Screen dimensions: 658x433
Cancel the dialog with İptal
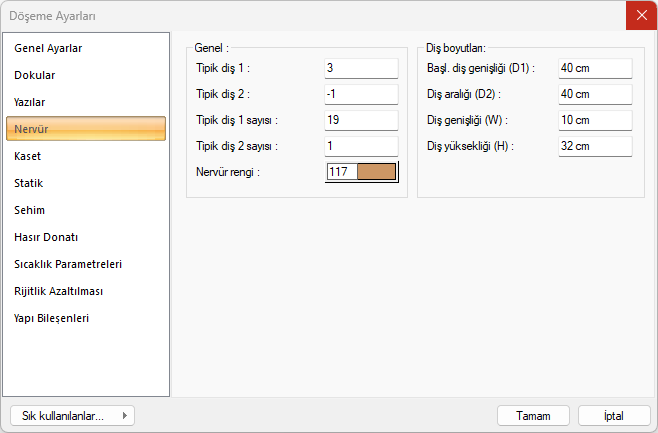(613, 416)
